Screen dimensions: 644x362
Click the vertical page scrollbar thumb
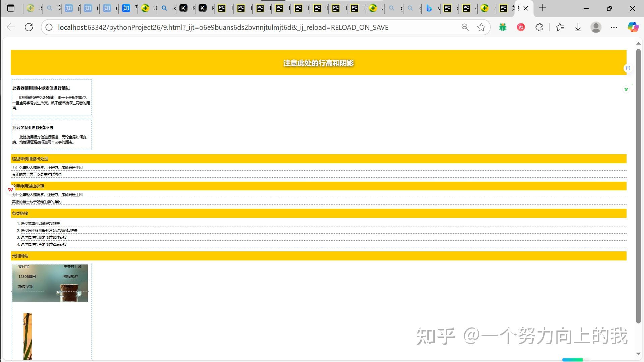point(638,186)
